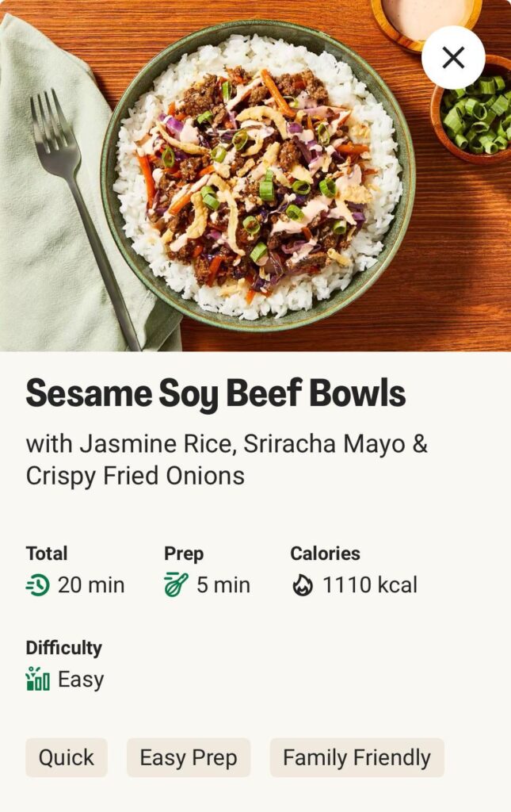The image size is (511, 812).
Task: Click the green total time clock icon
Action: [x=38, y=585]
